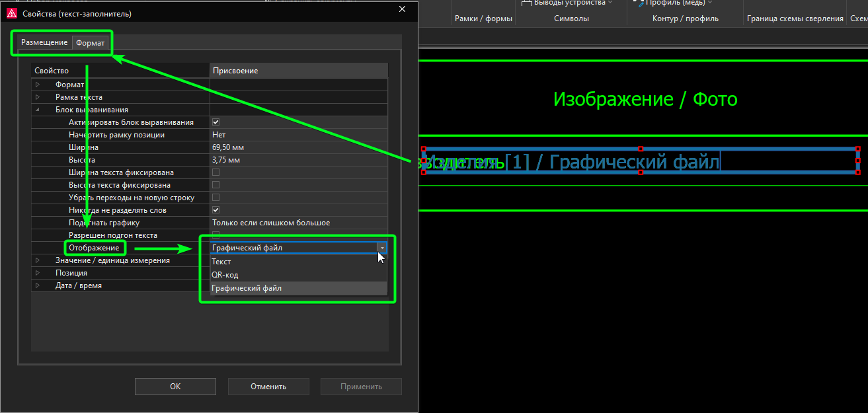
Task: Click the value Только если слишком большое
Action: tap(299, 223)
